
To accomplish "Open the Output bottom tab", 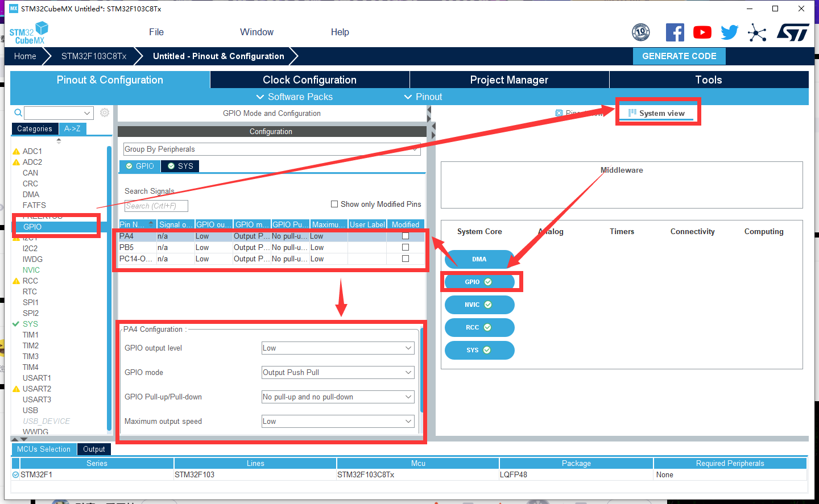I will pyautogui.click(x=94, y=449).
